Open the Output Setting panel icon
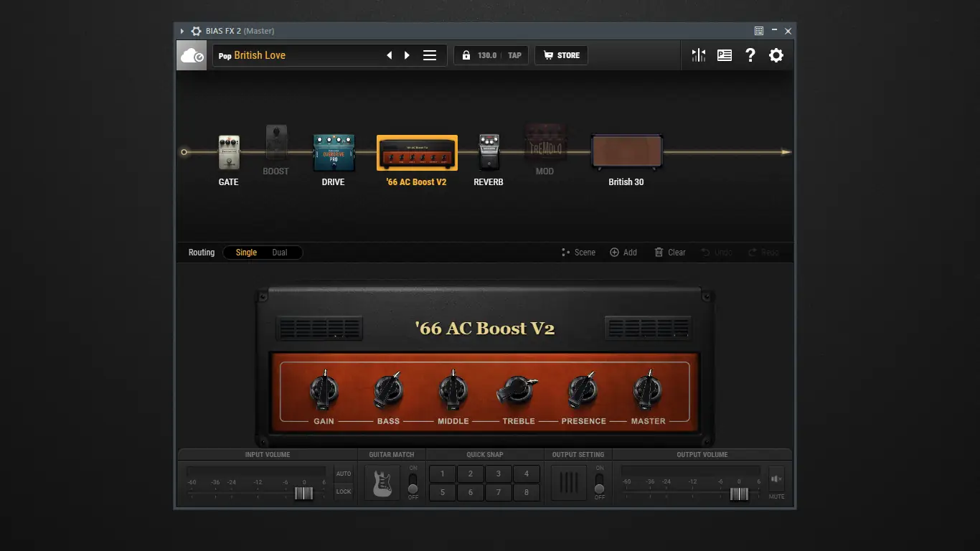The width and height of the screenshot is (980, 551). [569, 482]
